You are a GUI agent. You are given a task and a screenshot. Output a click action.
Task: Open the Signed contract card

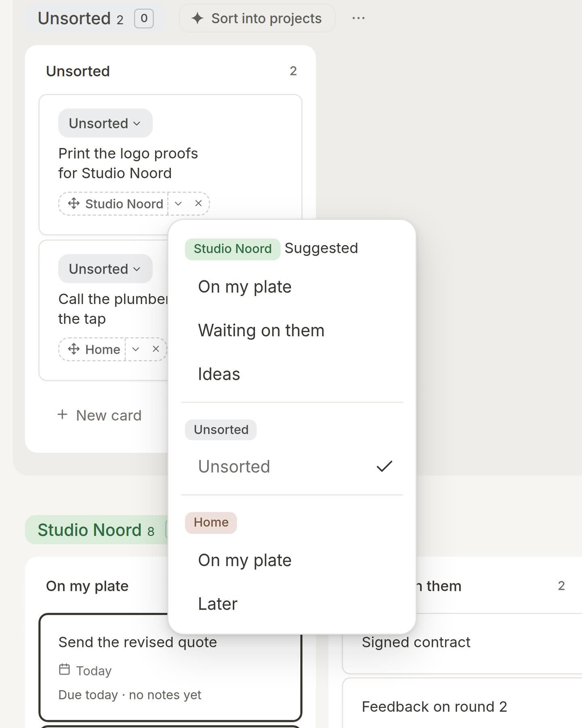point(462,643)
